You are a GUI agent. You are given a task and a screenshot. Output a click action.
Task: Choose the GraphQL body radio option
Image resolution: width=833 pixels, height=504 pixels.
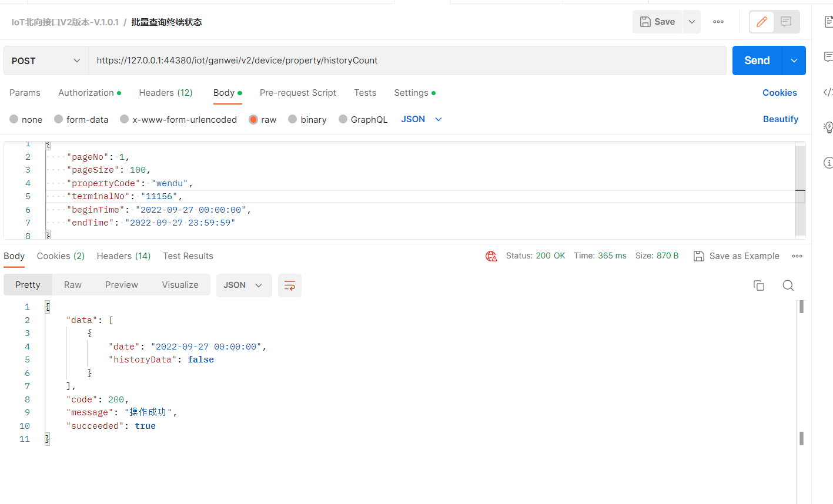343,119
